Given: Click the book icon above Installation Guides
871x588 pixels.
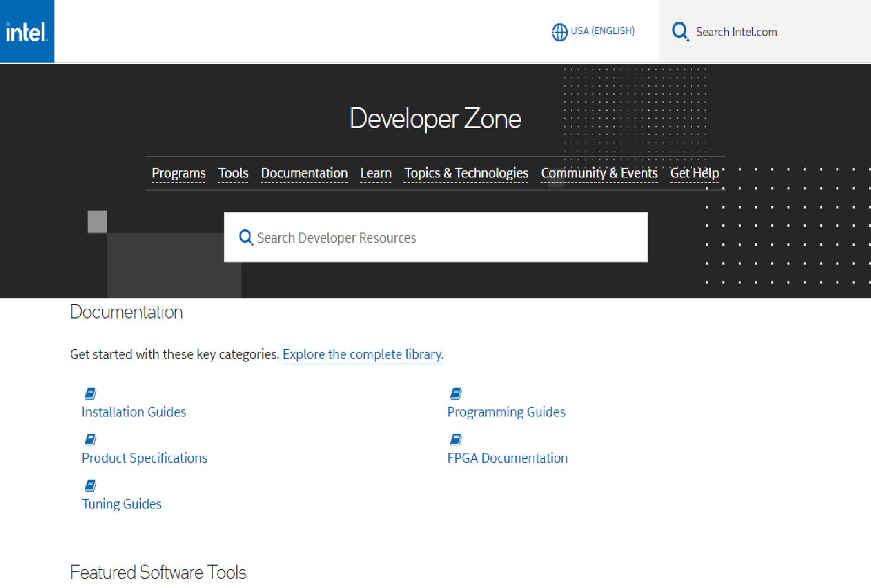Looking at the screenshot, I should click(x=90, y=393).
